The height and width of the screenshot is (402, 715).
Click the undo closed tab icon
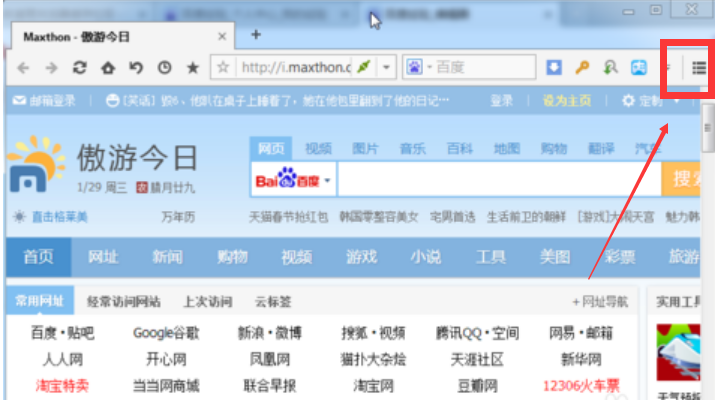136,67
